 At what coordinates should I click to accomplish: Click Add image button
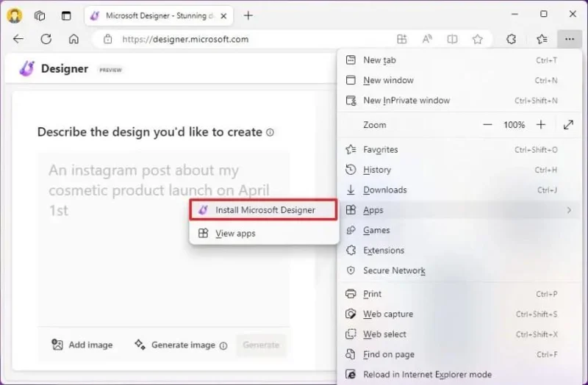click(82, 345)
